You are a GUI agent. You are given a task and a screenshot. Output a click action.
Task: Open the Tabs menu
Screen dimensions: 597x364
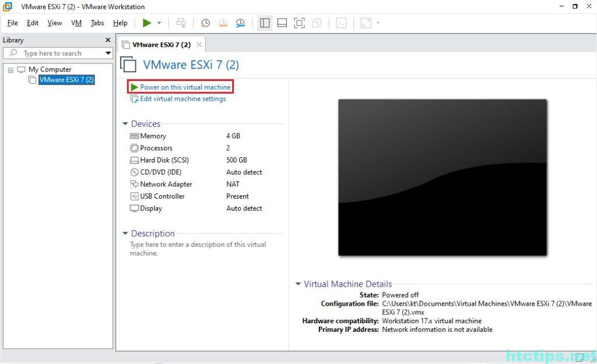point(97,23)
